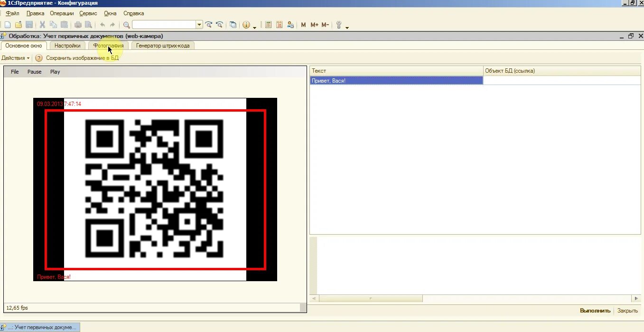
Task: Switch to Настройки tab
Action: click(x=67, y=46)
